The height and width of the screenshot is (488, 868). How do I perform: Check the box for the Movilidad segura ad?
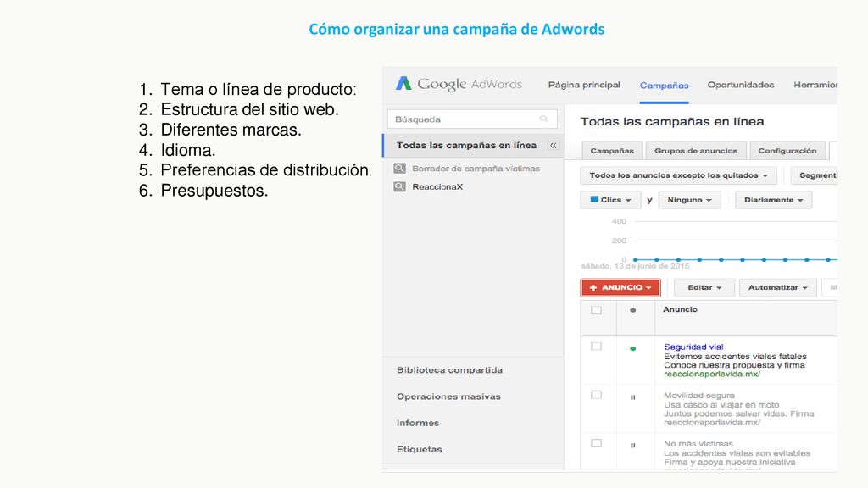tap(596, 395)
